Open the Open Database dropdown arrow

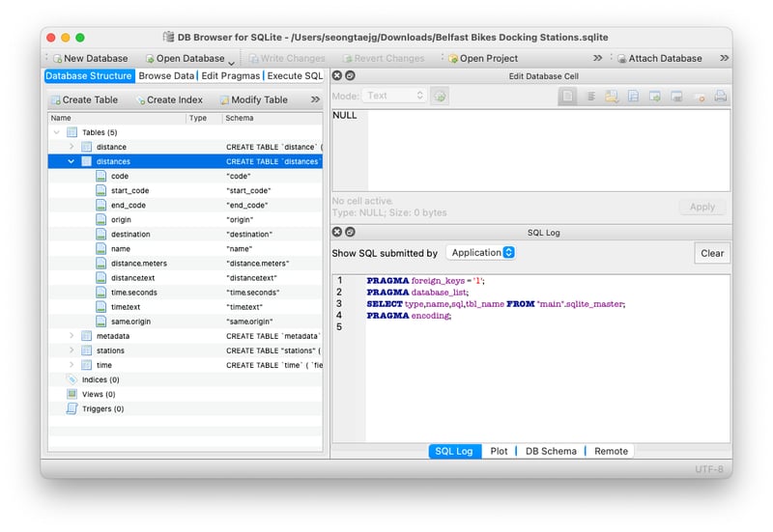point(231,62)
